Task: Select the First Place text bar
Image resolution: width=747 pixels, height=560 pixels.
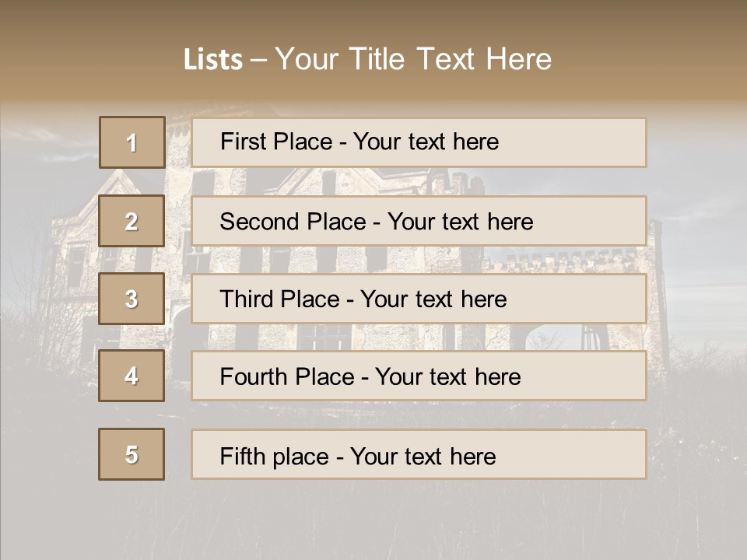Action: (x=419, y=142)
